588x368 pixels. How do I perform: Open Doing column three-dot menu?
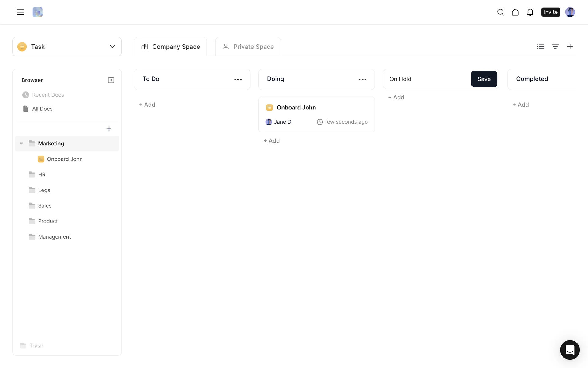click(x=362, y=79)
